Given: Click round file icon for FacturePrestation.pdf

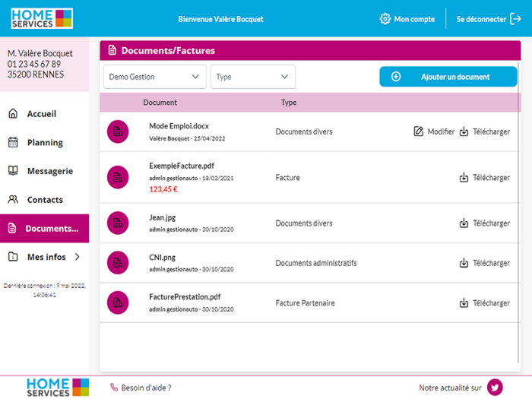Looking at the screenshot, I should [118, 302].
